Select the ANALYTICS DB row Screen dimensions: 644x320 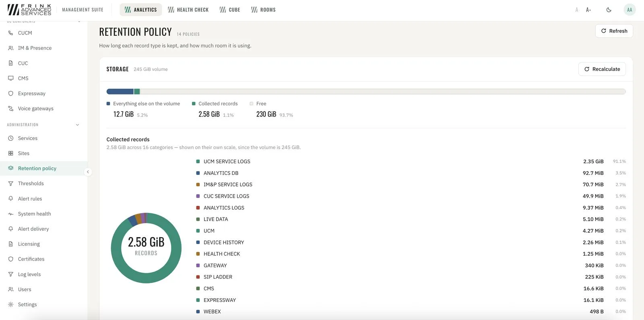point(411,173)
